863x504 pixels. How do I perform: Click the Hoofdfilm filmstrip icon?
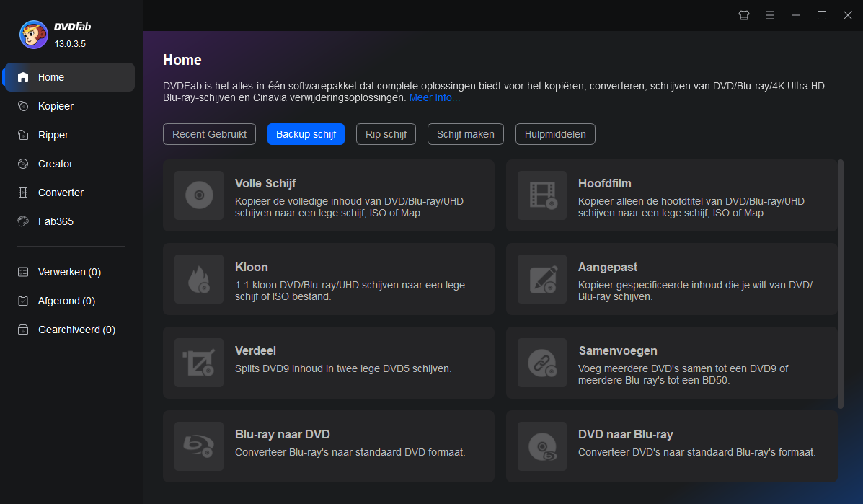542,195
